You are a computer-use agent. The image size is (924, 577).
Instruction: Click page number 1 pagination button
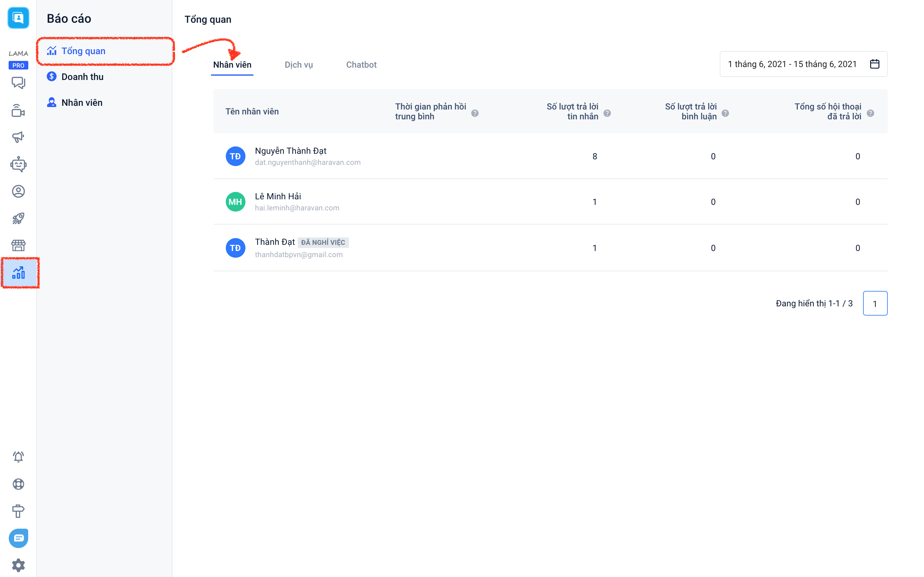pyautogui.click(x=875, y=304)
